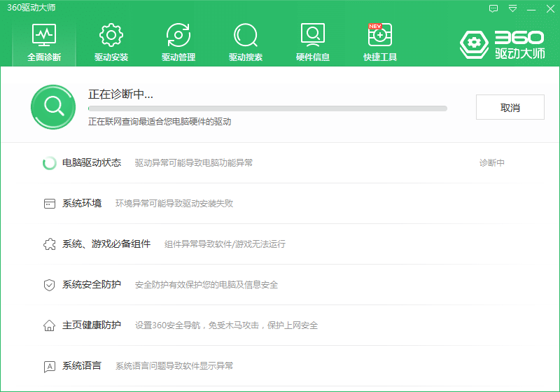This screenshot has height=392, width=560.
Task: Select the 系统安全防护 row title
Action: click(x=92, y=284)
